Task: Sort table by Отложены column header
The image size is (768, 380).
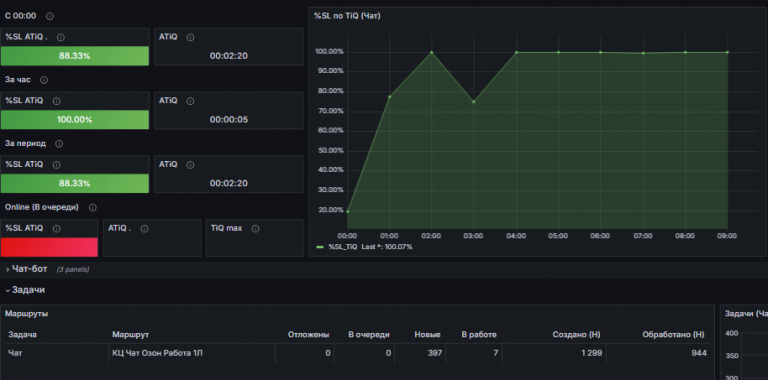Action: pos(308,334)
